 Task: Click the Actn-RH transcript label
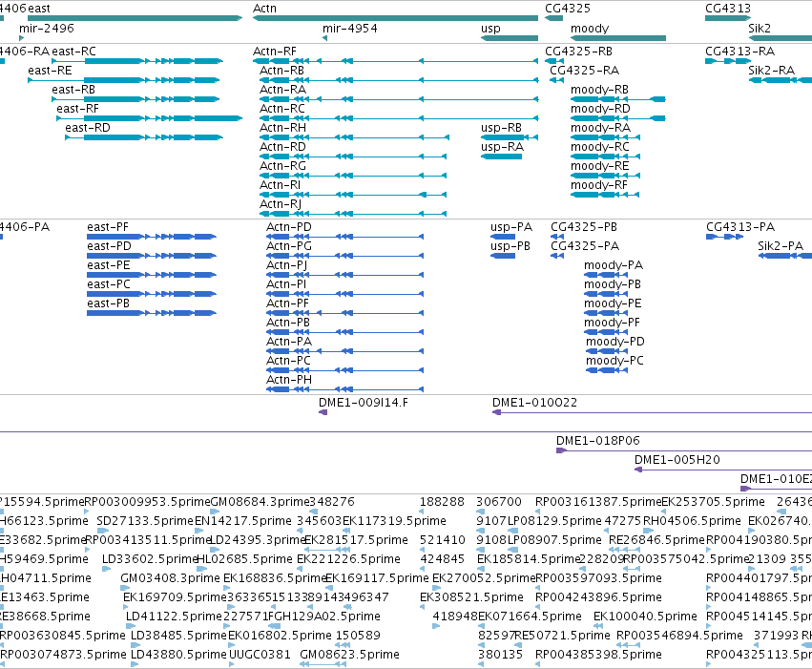[282, 128]
